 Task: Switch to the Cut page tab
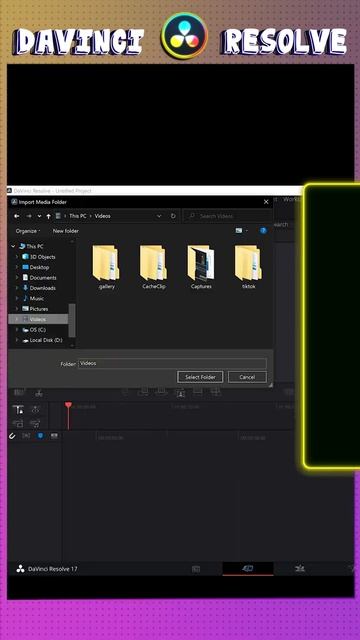[x=248, y=569]
